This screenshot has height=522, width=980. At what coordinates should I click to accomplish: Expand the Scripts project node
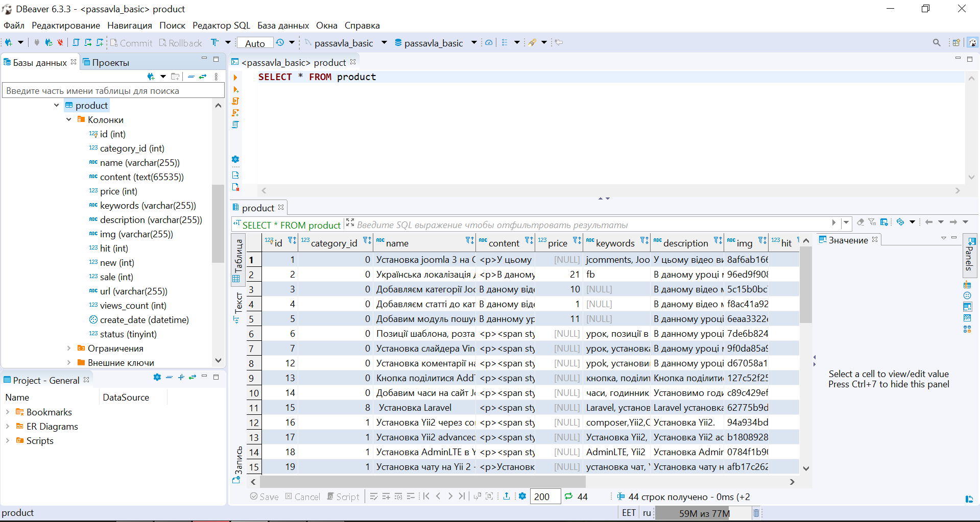pyautogui.click(x=8, y=440)
